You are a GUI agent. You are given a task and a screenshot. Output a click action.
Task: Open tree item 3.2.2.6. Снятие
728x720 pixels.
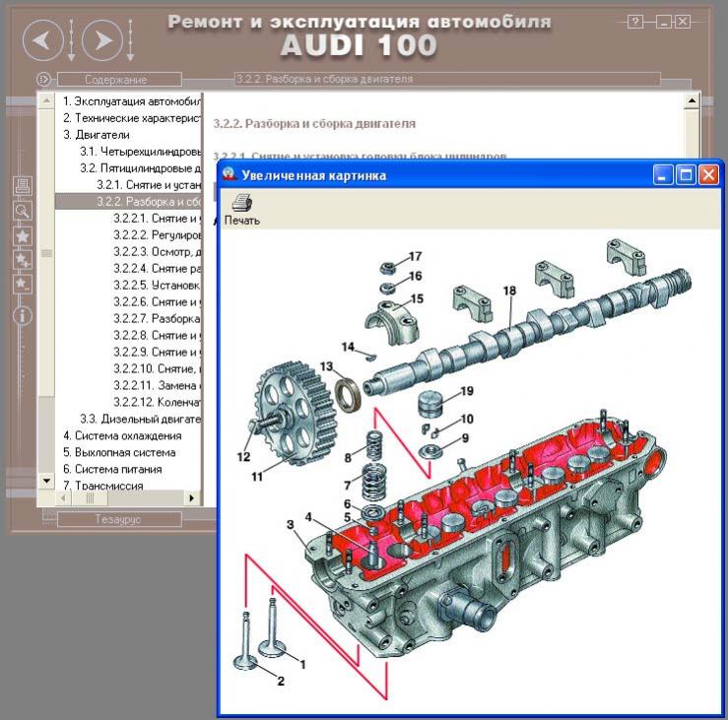pyautogui.click(x=157, y=301)
